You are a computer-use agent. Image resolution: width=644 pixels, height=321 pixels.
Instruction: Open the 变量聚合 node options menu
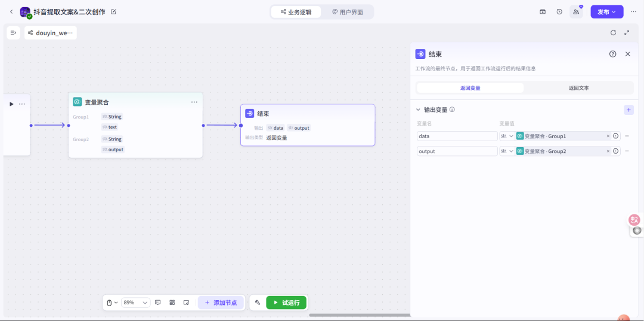tap(194, 102)
